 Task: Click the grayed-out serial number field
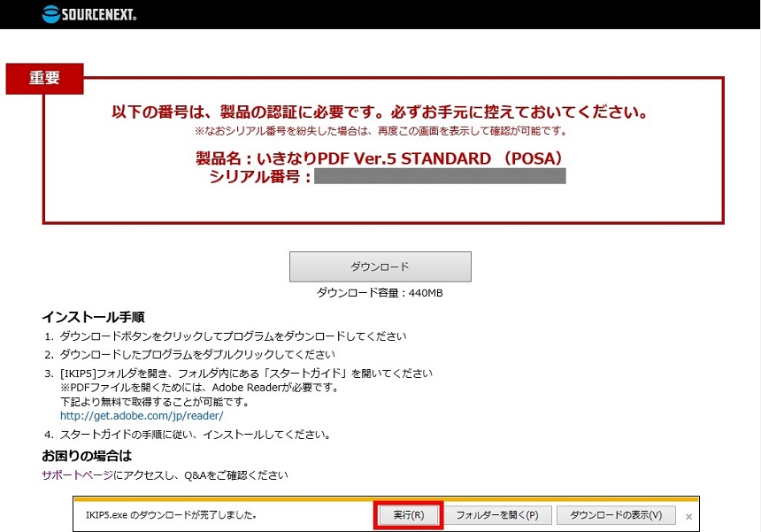pyautogui.click(x=440, y=176)
